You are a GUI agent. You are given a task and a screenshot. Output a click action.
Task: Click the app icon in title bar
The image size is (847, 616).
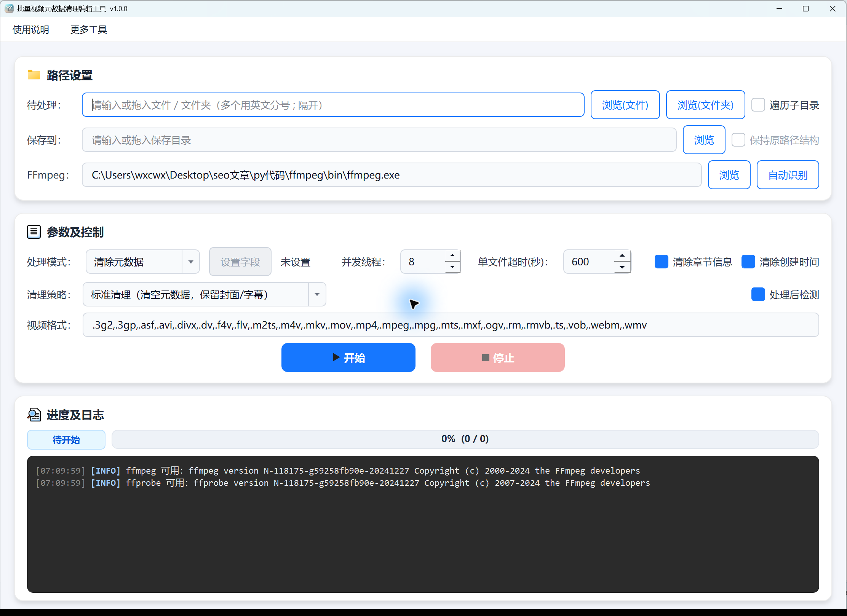(x=9, y=8)
